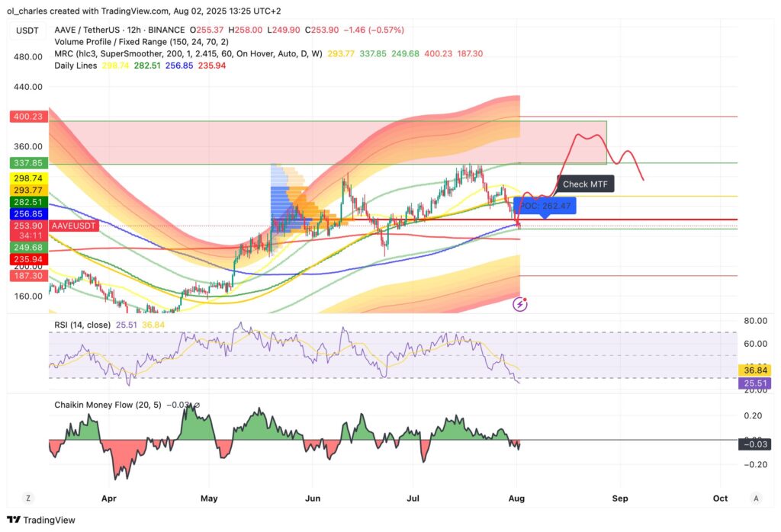The image size is (781, 532).
Task: Click the blue 256.85 price label
Action: [x=28, y=214]
